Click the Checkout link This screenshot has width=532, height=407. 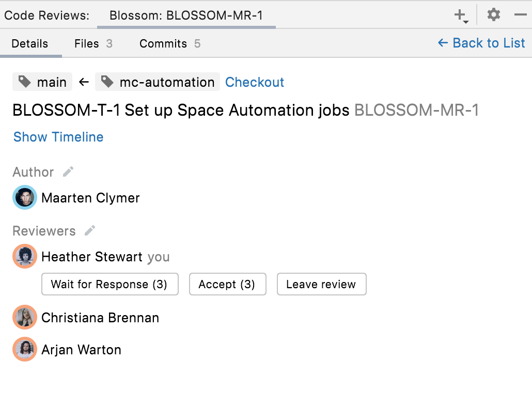(x=255, y=82)
